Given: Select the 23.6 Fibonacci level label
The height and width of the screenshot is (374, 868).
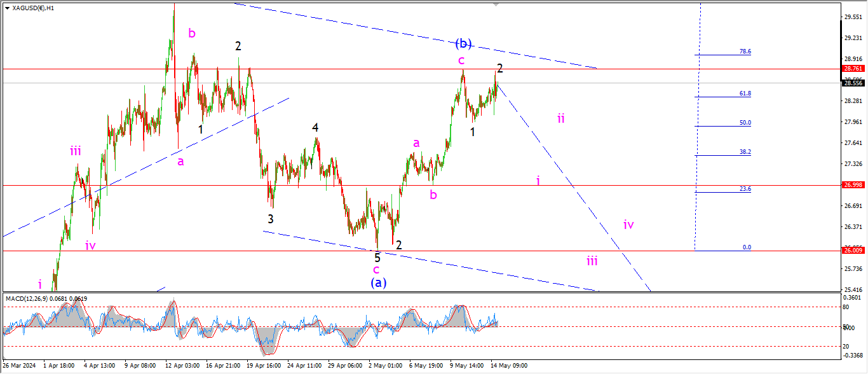Looking at the screenshot, I should click(x=745, y=188).
